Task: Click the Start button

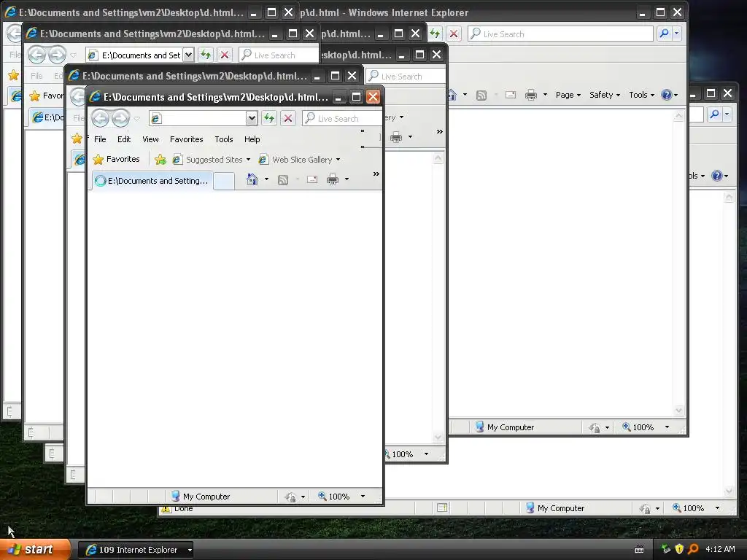Action: (x=35, y=549)
